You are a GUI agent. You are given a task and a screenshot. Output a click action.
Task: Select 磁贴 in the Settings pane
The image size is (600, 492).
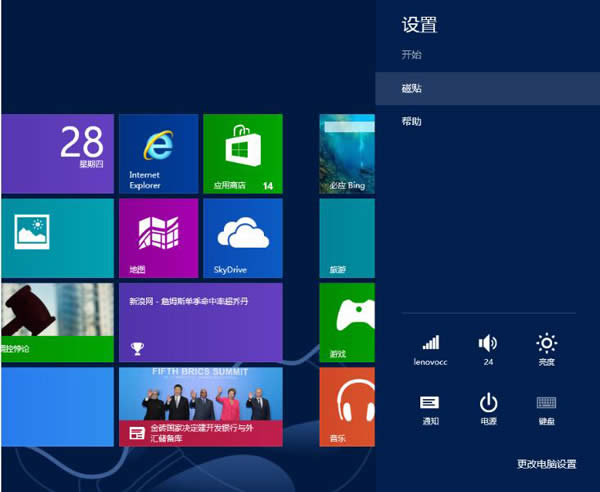tap(488, 89)
